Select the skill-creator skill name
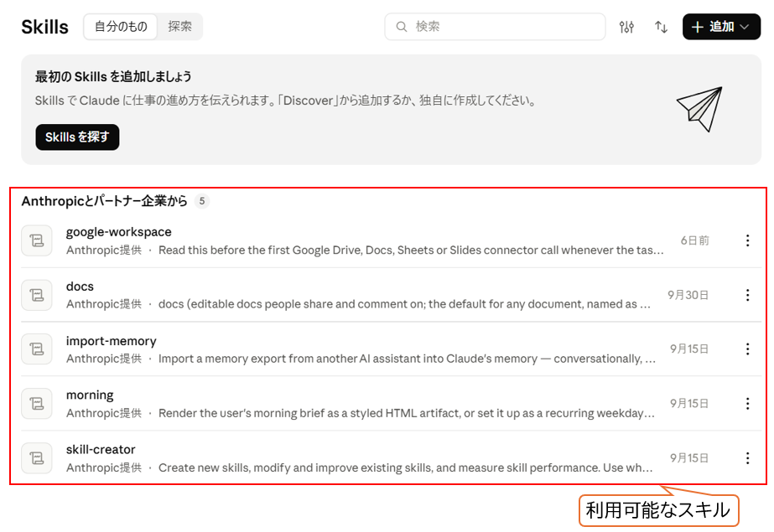Image resolution: width=774 pixels, height=532 pixels. point(101,450)
